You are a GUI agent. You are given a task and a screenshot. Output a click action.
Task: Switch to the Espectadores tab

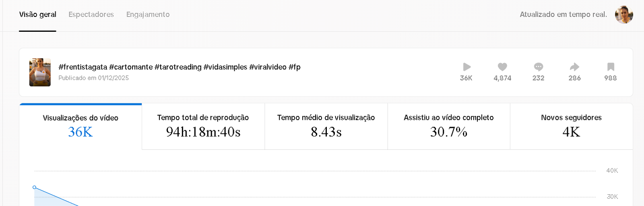(91, 14)
